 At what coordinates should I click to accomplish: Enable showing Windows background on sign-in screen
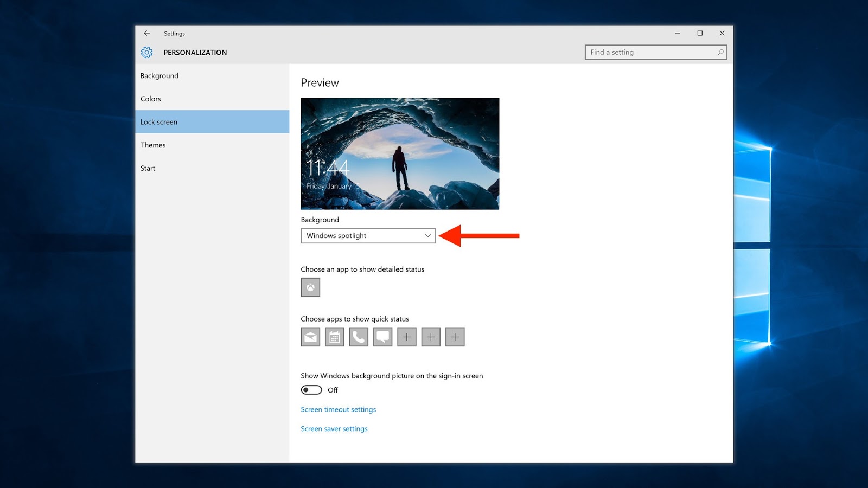pos(311,390)
